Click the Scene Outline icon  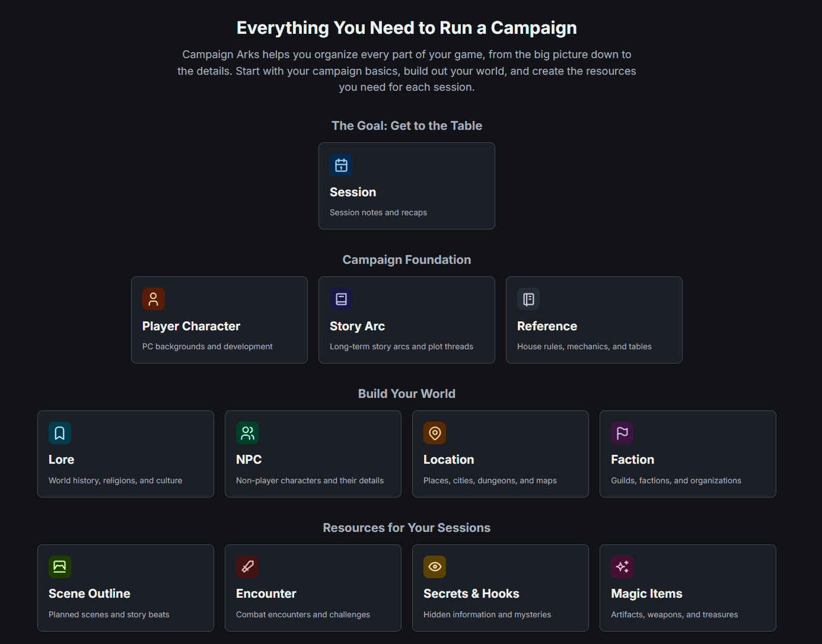[60, 568]
